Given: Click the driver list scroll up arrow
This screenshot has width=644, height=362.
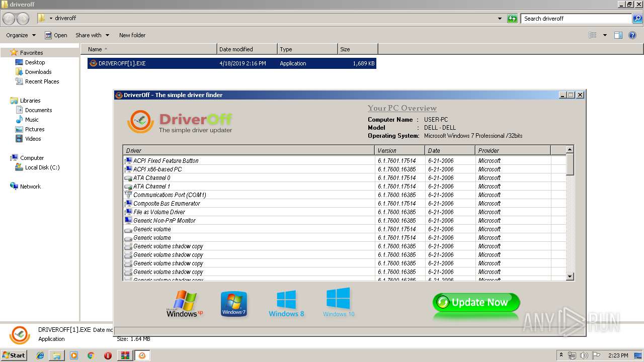Looking at the screenshot, I should tap(570, 150).
